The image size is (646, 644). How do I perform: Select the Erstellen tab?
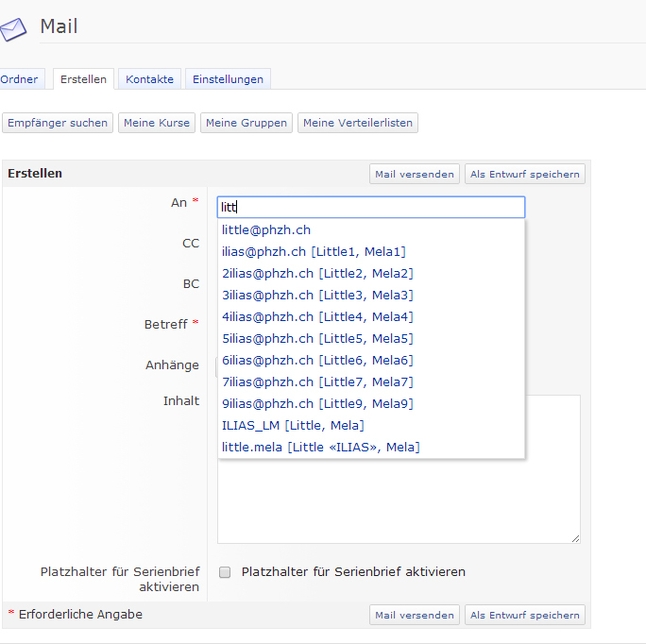[83, 79]
